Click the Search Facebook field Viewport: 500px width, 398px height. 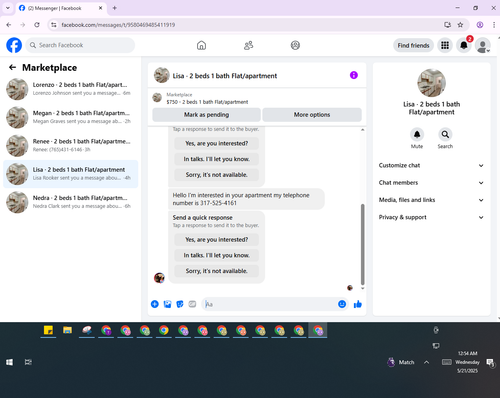coord(80,45)
